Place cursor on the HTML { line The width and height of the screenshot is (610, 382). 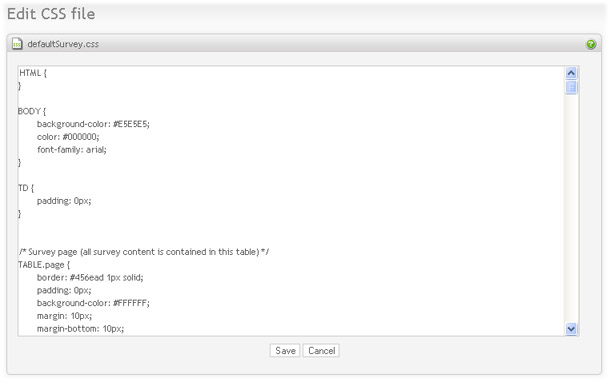point(33,73)
